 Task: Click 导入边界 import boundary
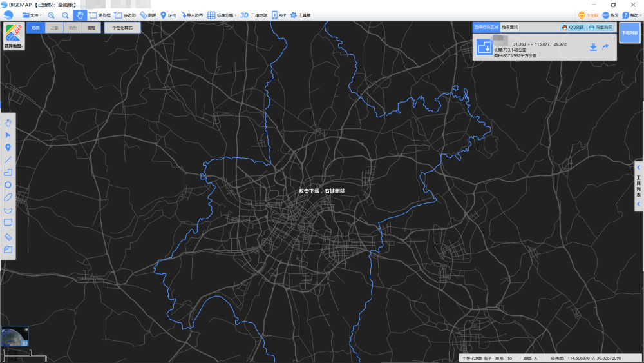tap(192, 15)
